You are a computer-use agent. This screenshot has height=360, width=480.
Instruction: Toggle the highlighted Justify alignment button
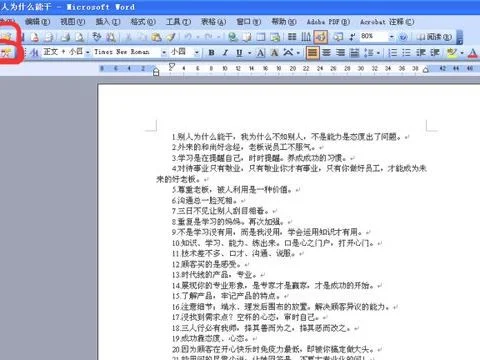pyautogui.click(x=312, y=52)
